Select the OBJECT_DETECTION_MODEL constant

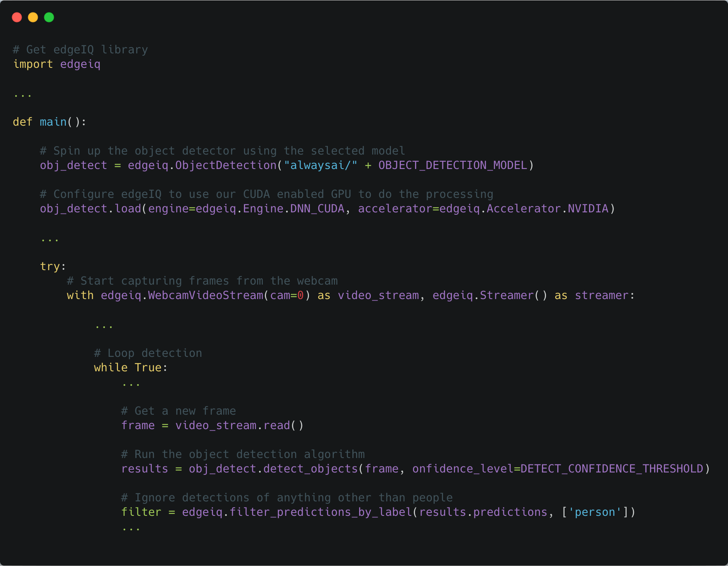coord(452,165)
